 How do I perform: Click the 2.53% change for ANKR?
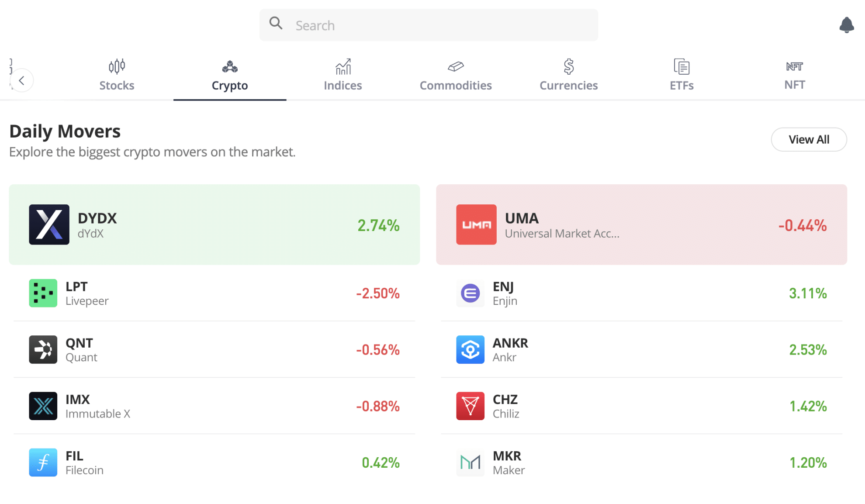coord(808,349)
